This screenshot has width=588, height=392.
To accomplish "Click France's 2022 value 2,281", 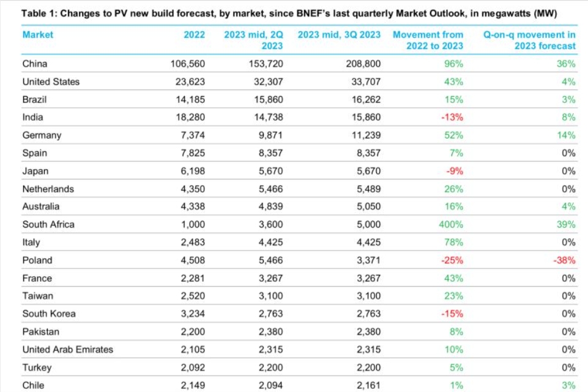I will 193,278.
